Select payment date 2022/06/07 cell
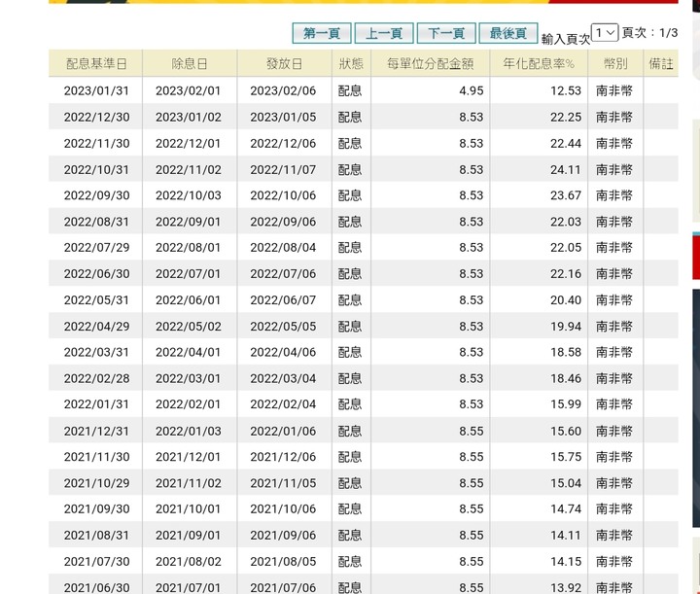Viewport: 700px width, 594px height. 283,299
